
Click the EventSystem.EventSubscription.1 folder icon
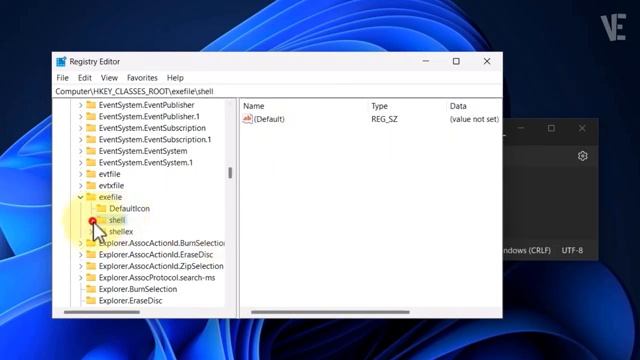pyautogui.click(x=91, y=139)
